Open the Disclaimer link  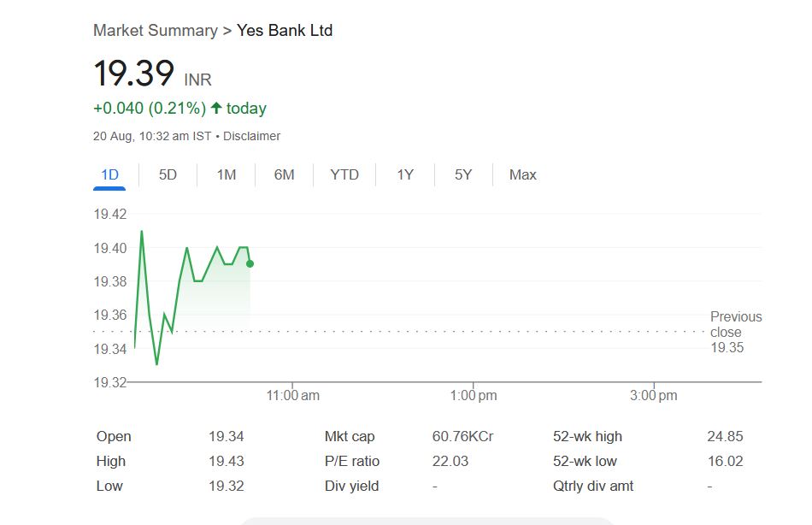pos(251,136)
